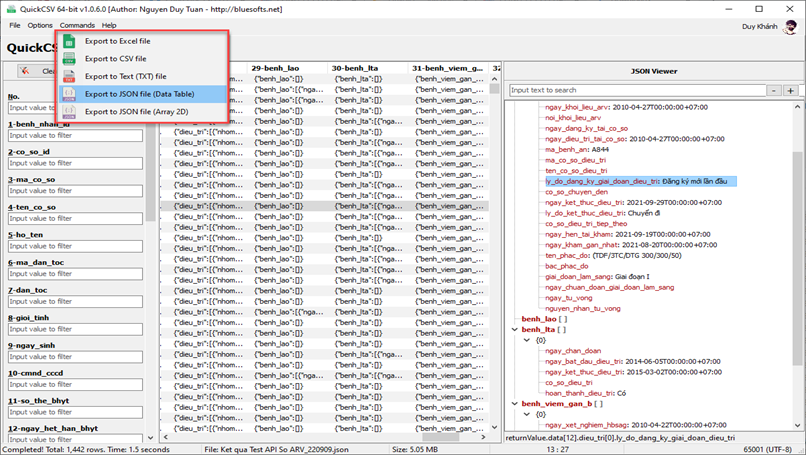Click the Export to Text (TXT) file icon
The width and height of the screenshot is (806, 455).
(x=69, y=76)
